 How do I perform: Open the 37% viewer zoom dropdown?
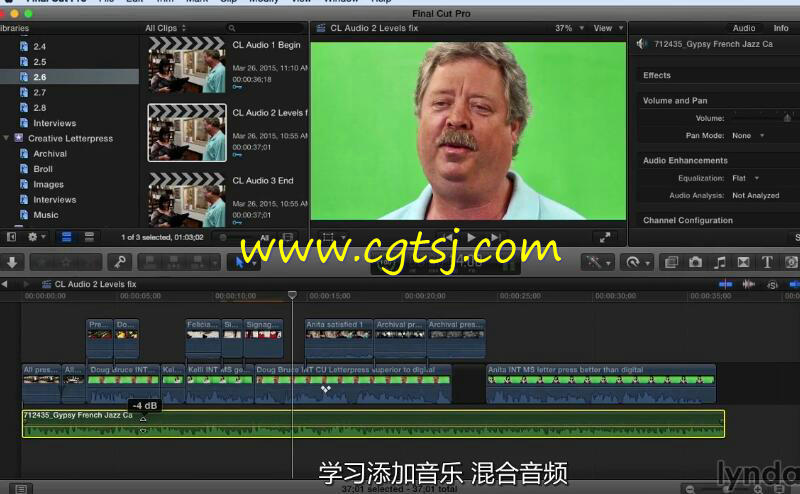tap(569, 28)
